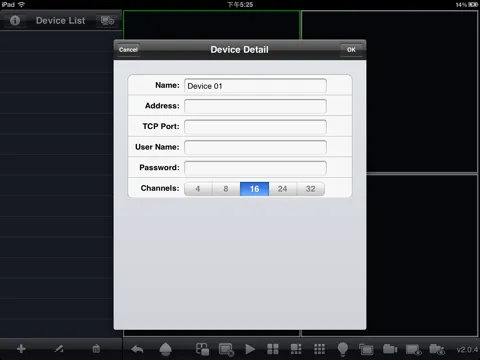Switch to four-split grid view
The height and width of the screenshot is (360, 480).
point(273,349)
